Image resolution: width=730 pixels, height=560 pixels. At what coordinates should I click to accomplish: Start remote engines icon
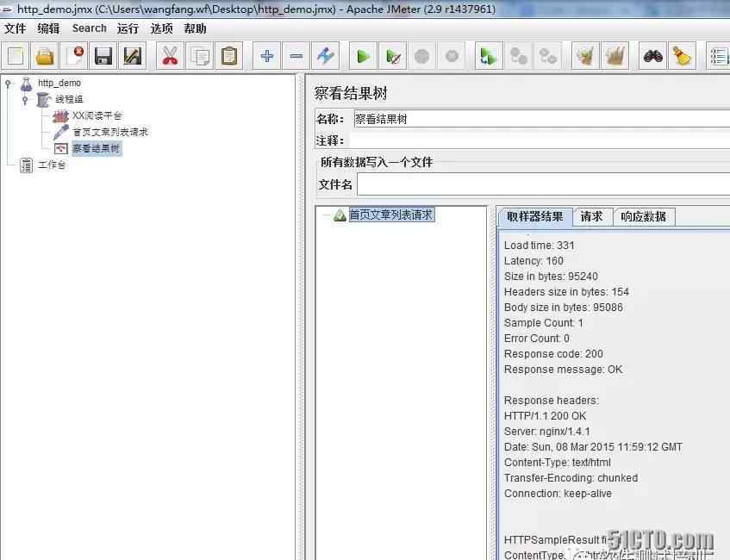click(x=489, y=56)
